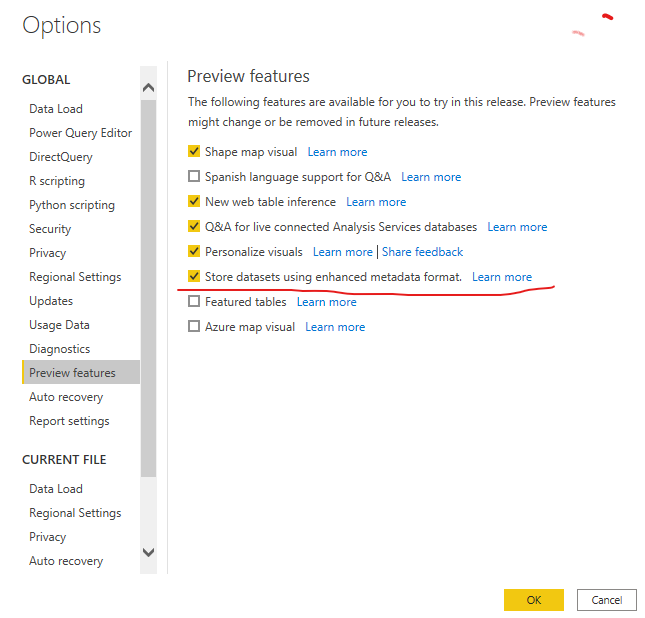This screenshot has height=618, width=645.
Task: Confirm options with OK button
Action: coord(534,600)
